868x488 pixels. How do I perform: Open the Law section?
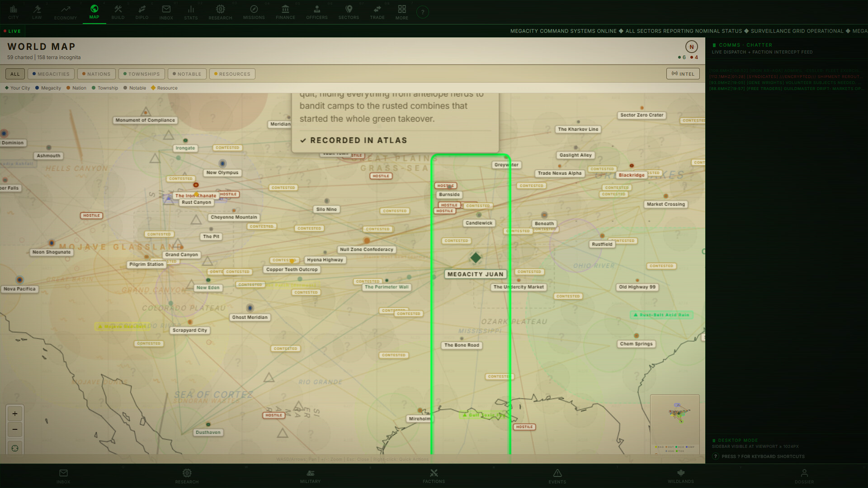tap(37, 12)
